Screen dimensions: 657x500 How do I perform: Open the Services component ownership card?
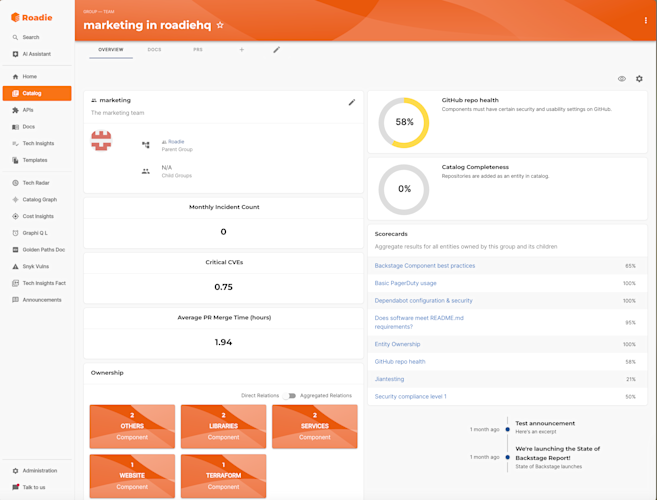(x=315, y=427)
